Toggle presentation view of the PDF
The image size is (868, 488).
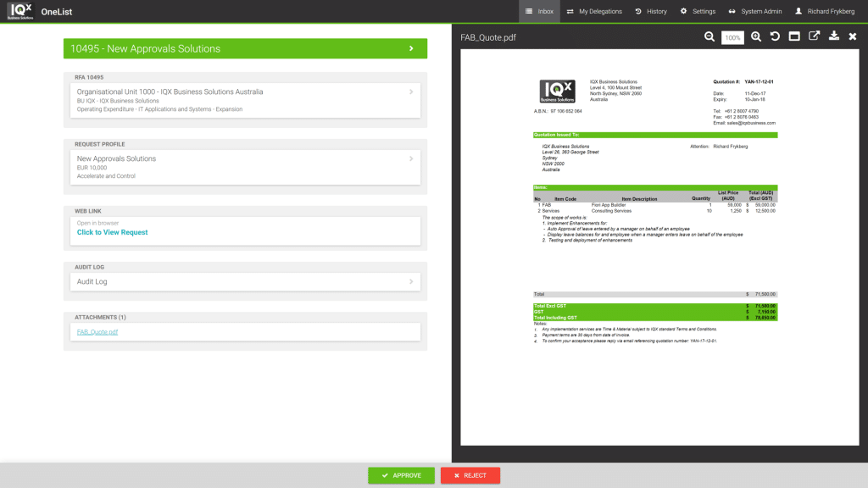[794, 37]
